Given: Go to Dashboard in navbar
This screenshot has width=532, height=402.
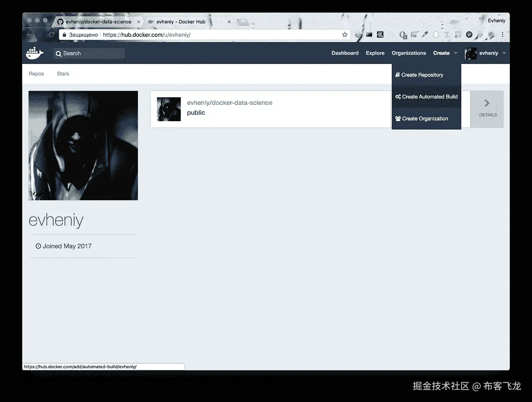Looking at the screenshot, I should (x=345, y=53).
